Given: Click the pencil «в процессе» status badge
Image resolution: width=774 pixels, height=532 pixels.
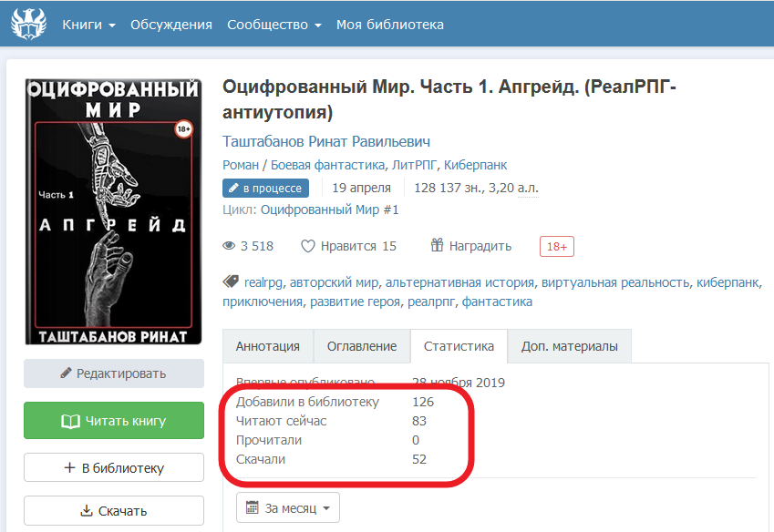Looking at the screenshot, I should point(265,189).
